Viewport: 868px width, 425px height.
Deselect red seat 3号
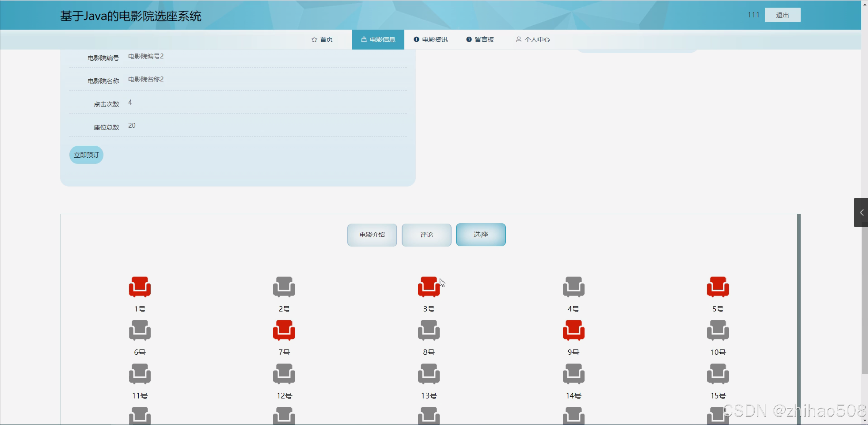click(429, 287)
